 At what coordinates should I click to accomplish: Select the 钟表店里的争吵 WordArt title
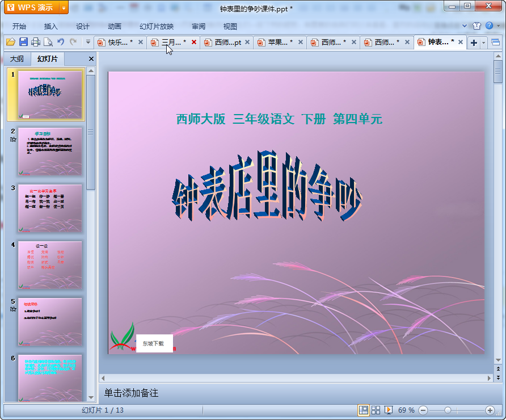coord(267,186)
